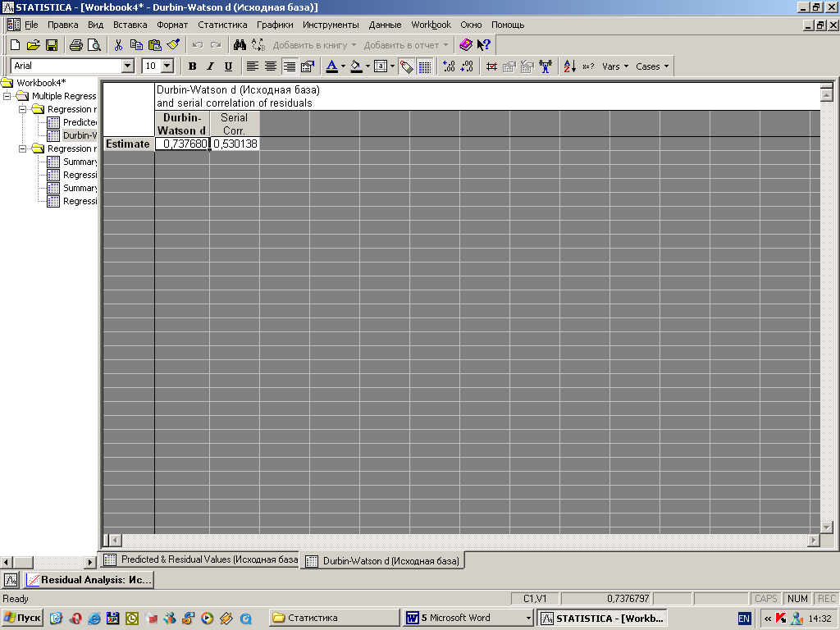Cut selection with the scissors icon
The image size is (840, 630).
click(x=118, y=45)
